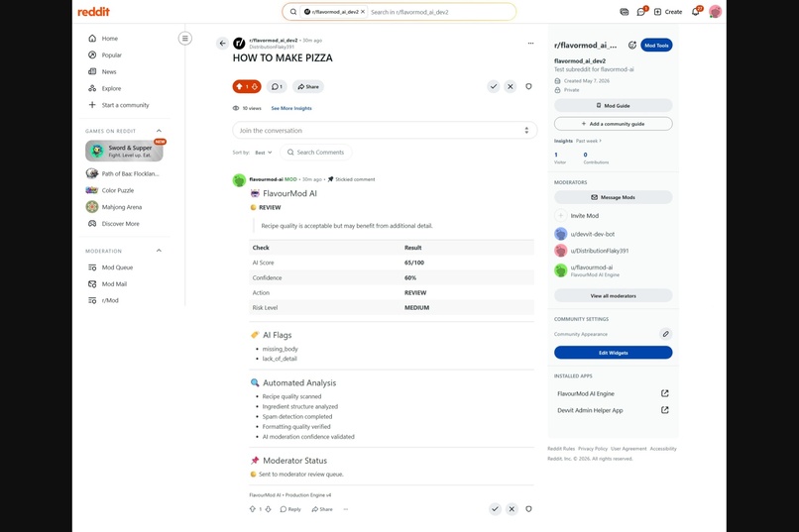Open flavourmod-ai commenter profile
Viewport: 799px width, 532px height.
pyautogui.click(x=267, y=179)
